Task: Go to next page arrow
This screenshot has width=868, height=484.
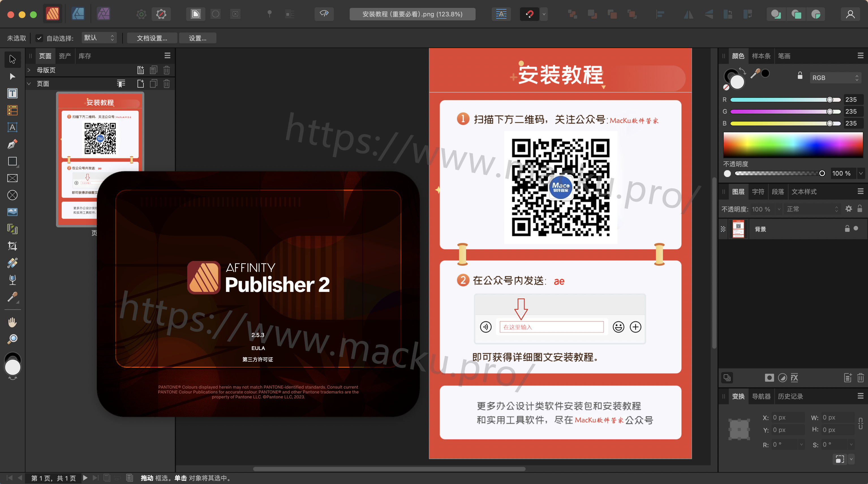Action: 85,478
